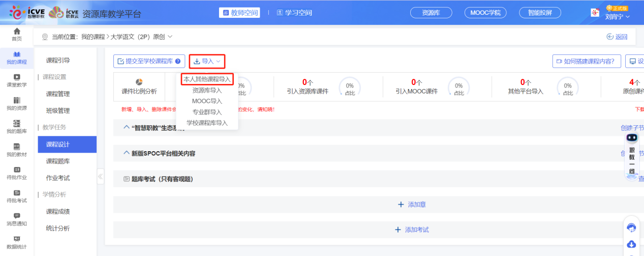644x256 pixels.
Task: Collapse the left navigation panel handle
Action: click(x=100, y=177)
